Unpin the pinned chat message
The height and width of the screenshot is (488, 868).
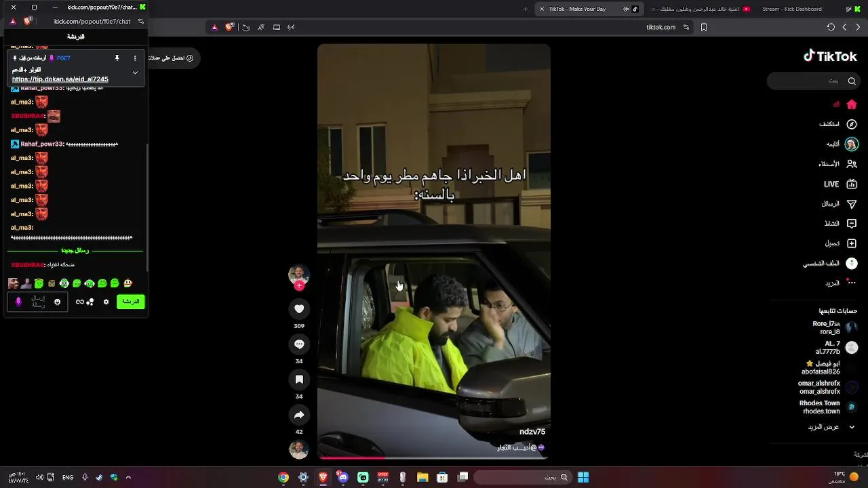coord(117,58)
